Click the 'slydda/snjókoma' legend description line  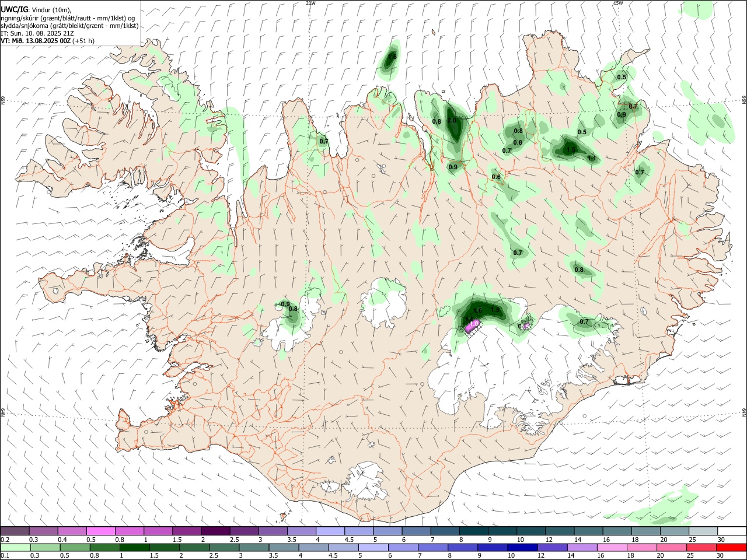[69, 26]
